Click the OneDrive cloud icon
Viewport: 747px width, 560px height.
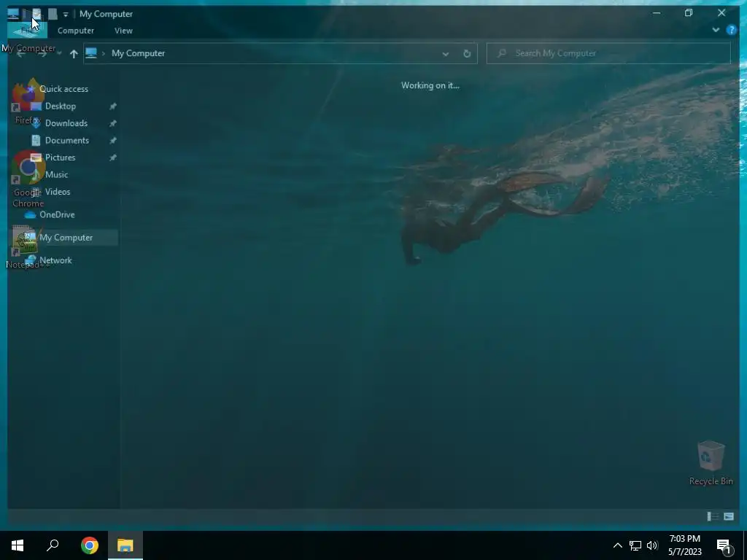click(x=30, y=215)
